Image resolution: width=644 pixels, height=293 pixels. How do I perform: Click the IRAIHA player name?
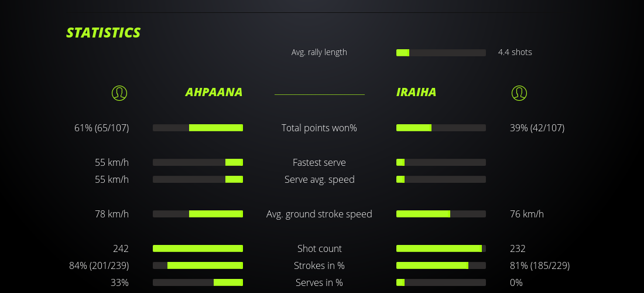(416, 93)
